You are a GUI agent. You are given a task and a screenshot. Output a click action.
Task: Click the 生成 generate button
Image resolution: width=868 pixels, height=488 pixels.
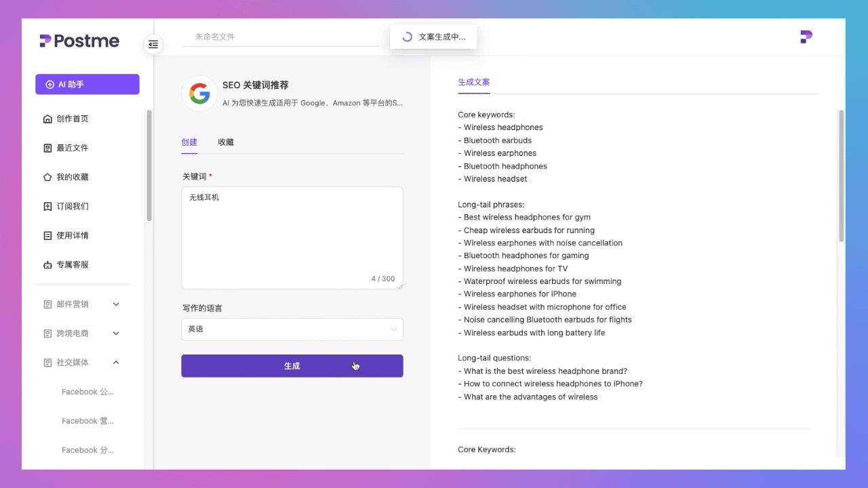pos(292,365)
